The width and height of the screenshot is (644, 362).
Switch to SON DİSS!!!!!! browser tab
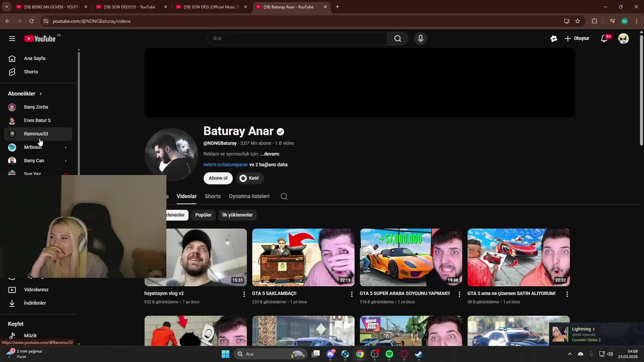(x=131, y=7)
